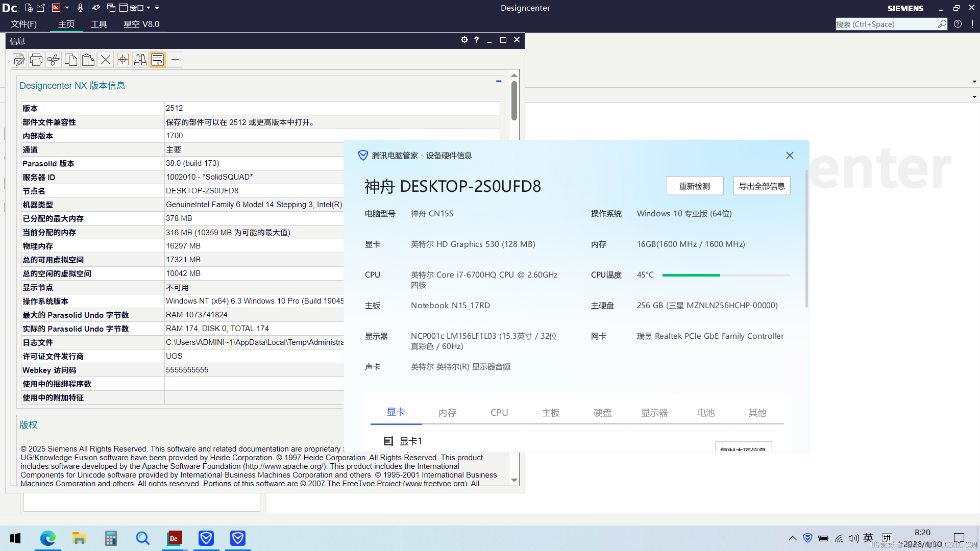The image size is (980, 551).
Task: Click the Wi-Fi network tray icon
Action: 839,538
